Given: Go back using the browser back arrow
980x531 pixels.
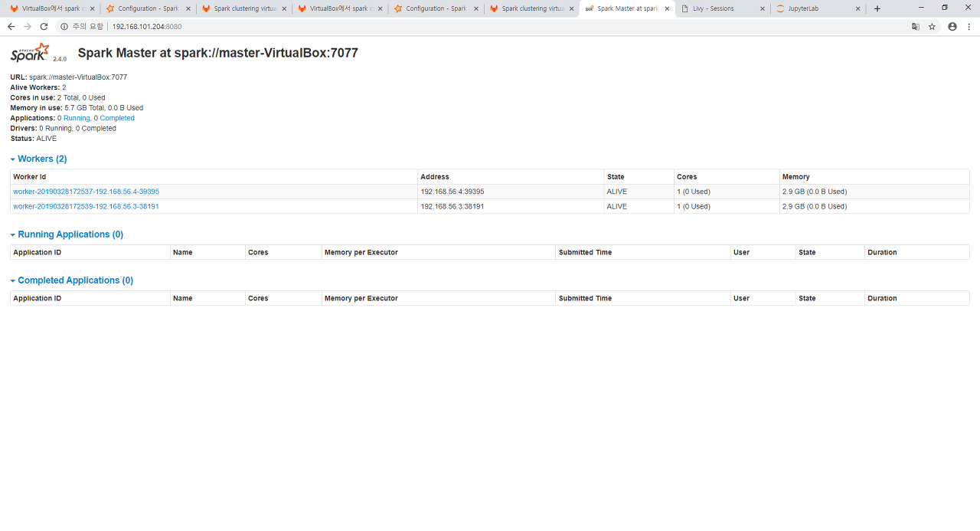Looking at the screenshot, I should 11,26.
